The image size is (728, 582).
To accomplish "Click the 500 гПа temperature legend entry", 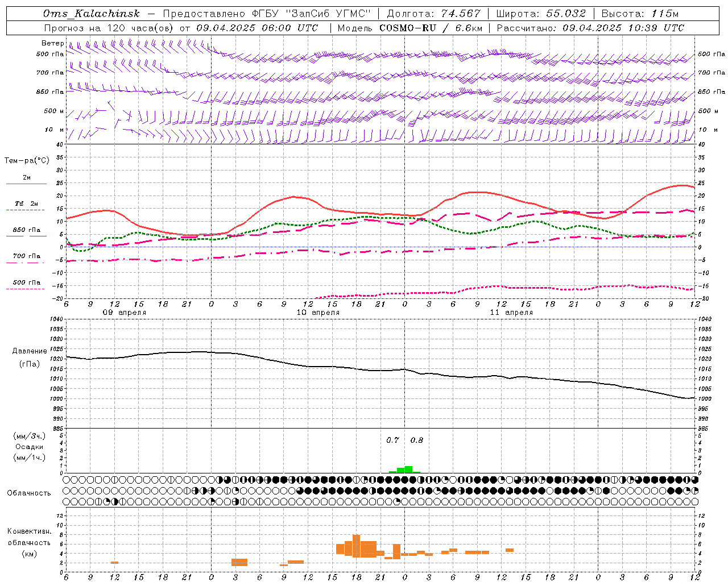I will (x=26, y=282).
